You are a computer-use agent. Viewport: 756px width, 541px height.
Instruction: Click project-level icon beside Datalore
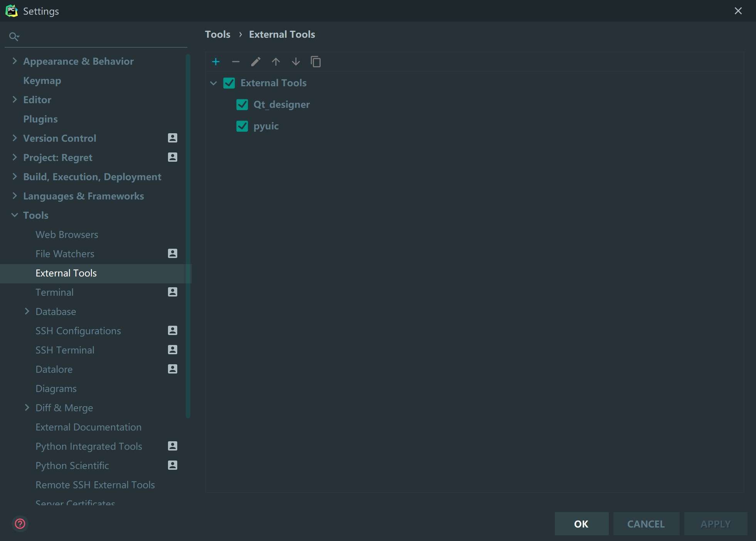coord(173,369)
